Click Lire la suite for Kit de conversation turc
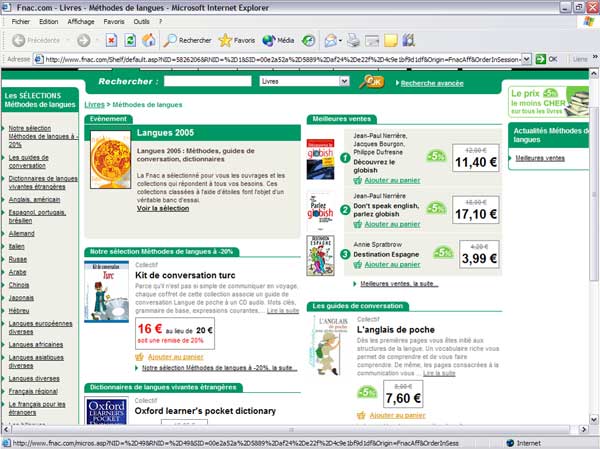 click(x=283, y=310)
